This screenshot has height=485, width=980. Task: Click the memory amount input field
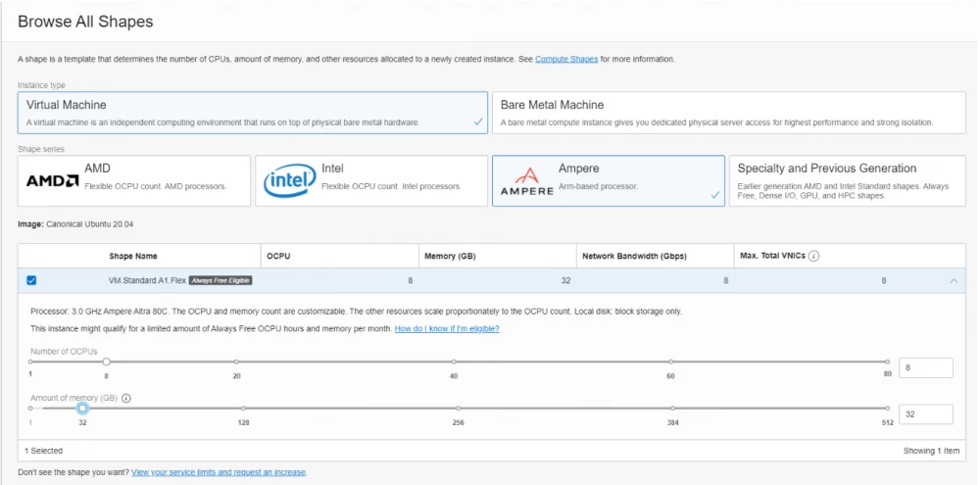[x=926, y=414]
